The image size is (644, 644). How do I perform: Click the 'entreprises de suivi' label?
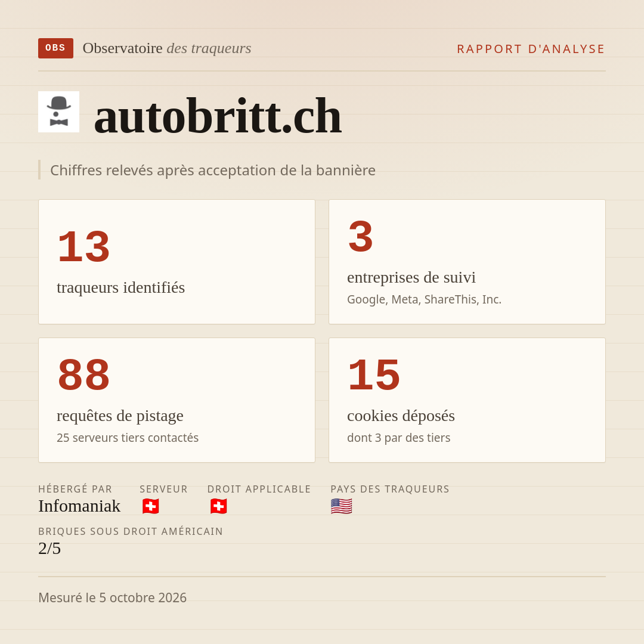(x=411, y=277)
